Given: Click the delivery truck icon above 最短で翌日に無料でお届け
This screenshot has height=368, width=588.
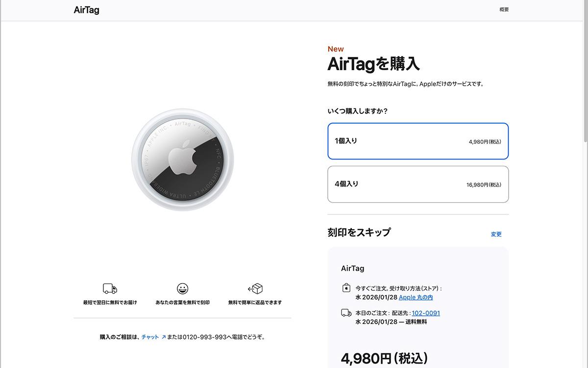Looking at the screenshot, I should tap(109, 289).
